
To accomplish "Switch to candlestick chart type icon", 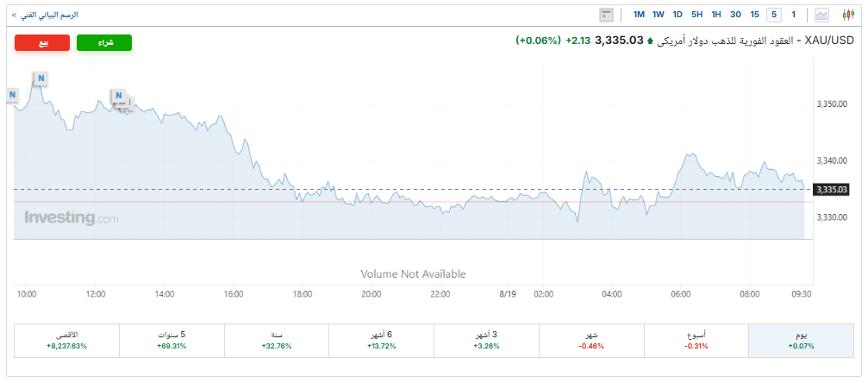I will point(847,15).
